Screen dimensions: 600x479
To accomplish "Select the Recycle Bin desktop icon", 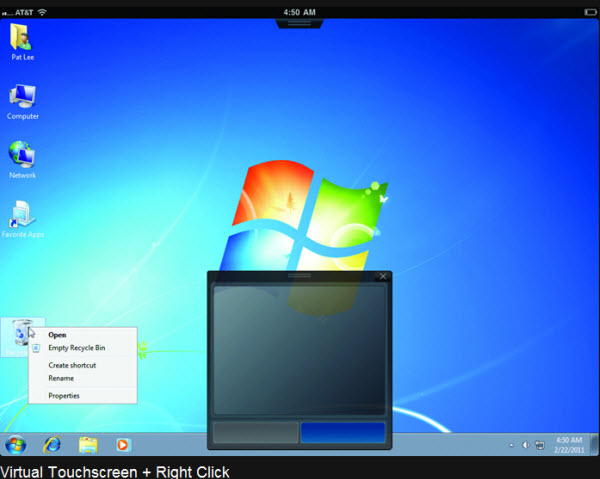I will tap(19, 332).
